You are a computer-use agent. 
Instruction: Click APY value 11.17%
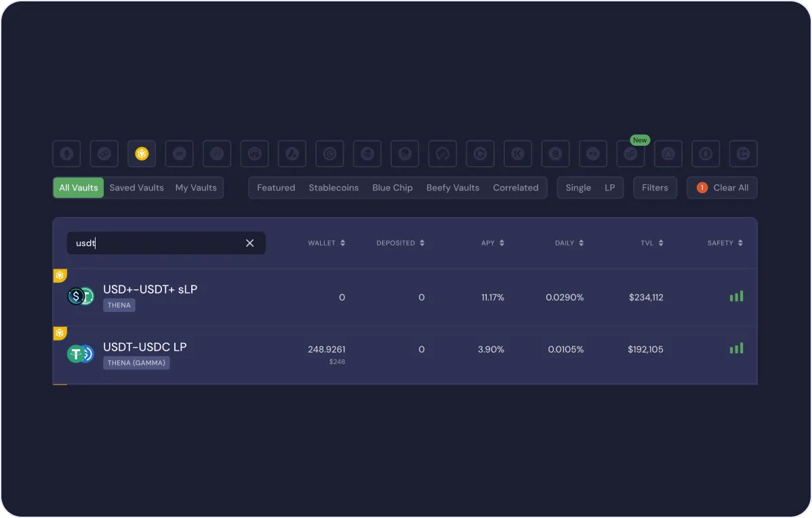[x=493, y=298]
